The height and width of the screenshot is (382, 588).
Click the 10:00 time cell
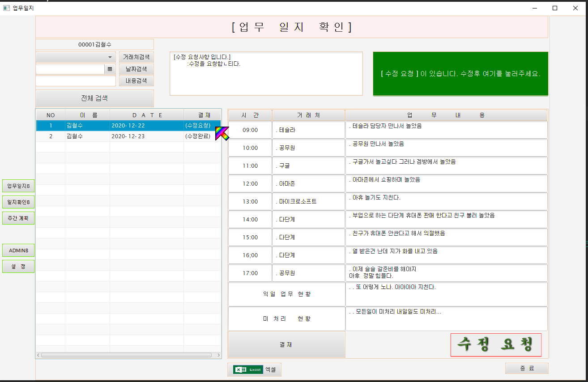coord(250,148)
